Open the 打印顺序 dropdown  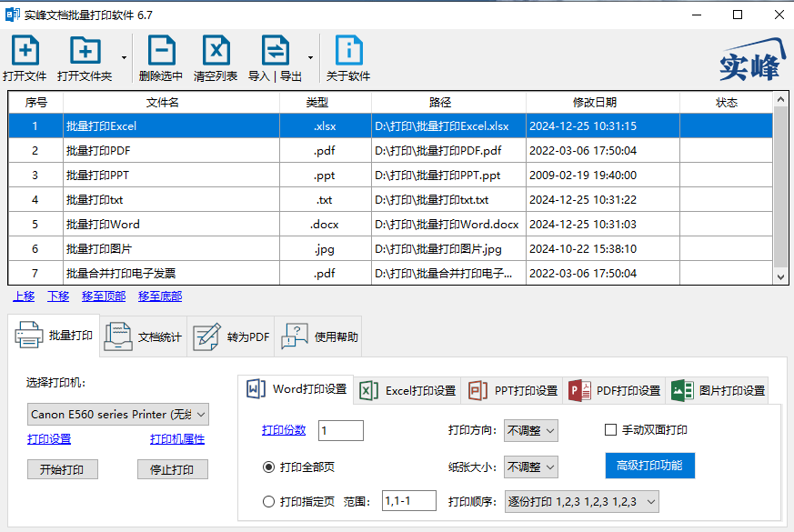pos(582,502)
